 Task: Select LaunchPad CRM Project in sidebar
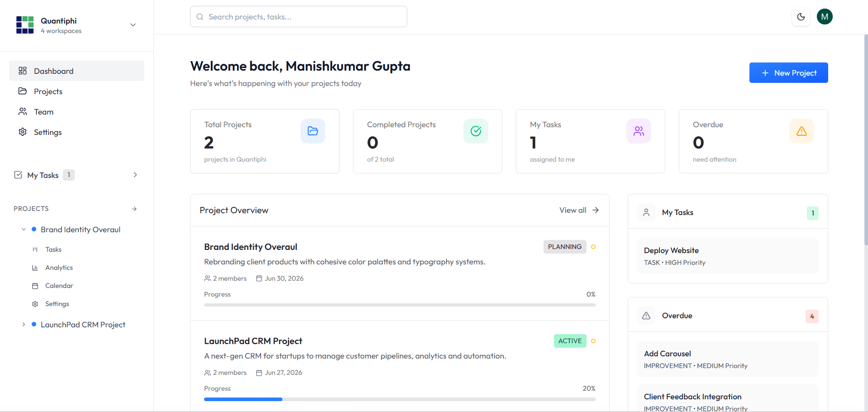point(83,325)
